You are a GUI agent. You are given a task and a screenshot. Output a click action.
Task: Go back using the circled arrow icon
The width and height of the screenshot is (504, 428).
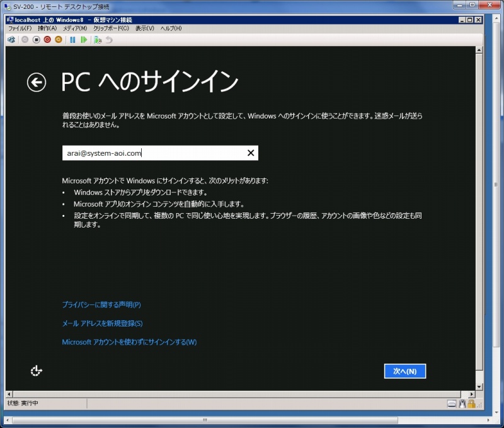pos(37,83)
